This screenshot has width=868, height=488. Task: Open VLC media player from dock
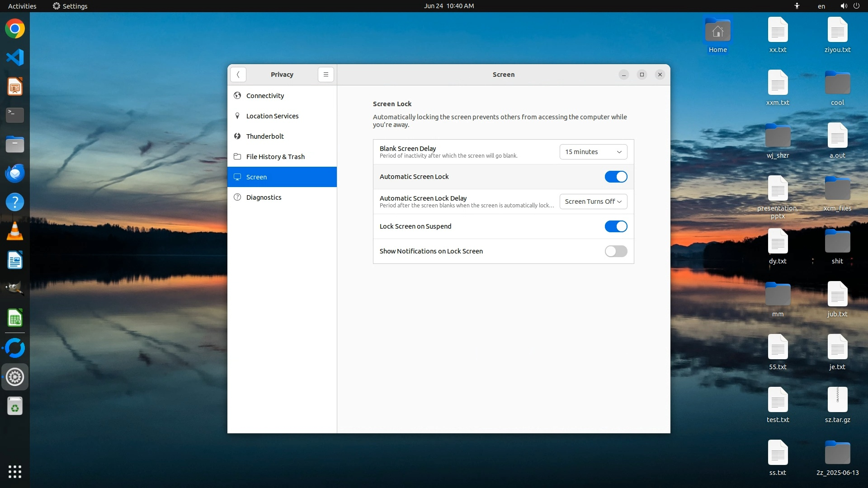[15, 231]
